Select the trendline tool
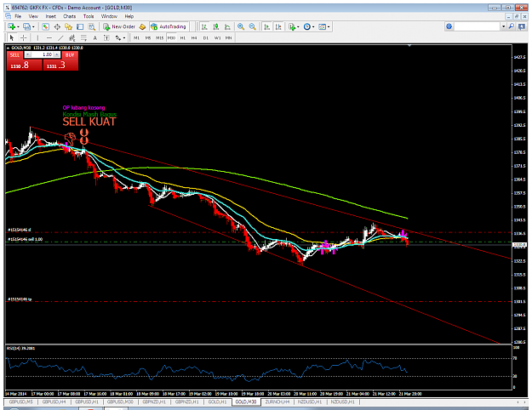Image resolution: width=532 pixels, height=410 pixels. [x=60, y=37]
